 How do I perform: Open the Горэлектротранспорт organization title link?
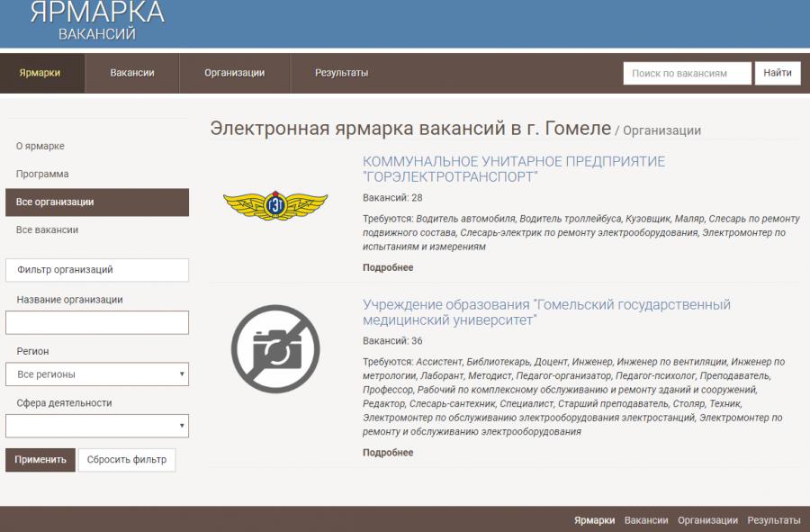[514, 169]
